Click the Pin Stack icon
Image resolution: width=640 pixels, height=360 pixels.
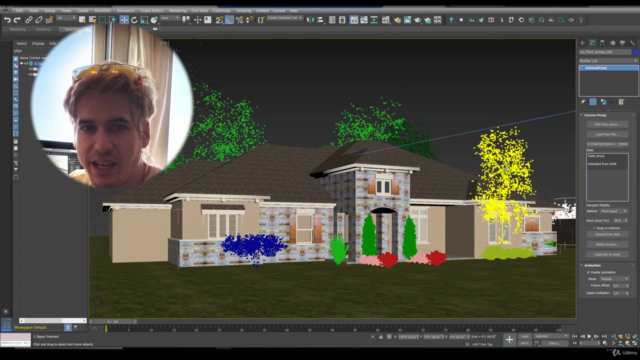[583, 102]
